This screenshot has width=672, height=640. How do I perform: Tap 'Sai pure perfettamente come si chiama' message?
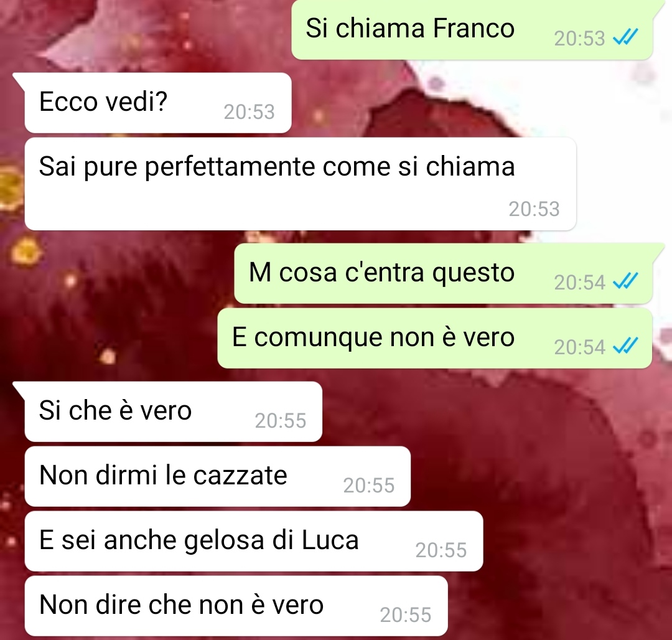(x=301, y=184)
